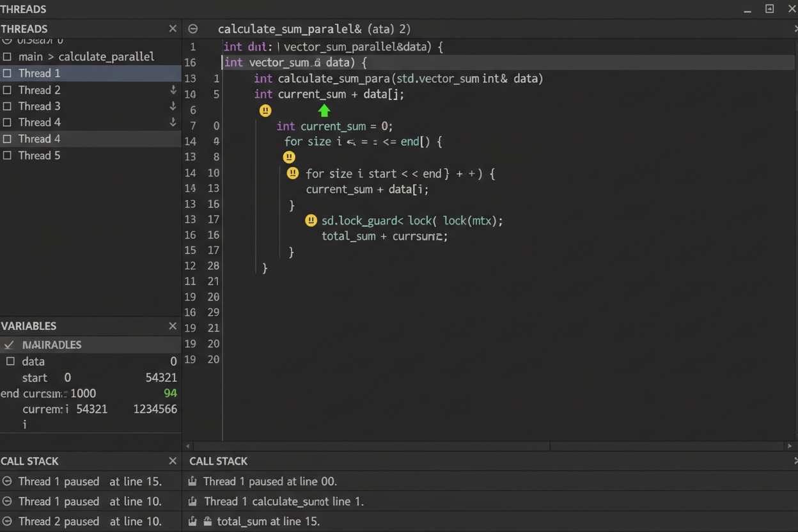This screenshot has height=532, width=798.
Task: Click the warning icon on gutter line 13 8
Action: (x=289, y=157)
